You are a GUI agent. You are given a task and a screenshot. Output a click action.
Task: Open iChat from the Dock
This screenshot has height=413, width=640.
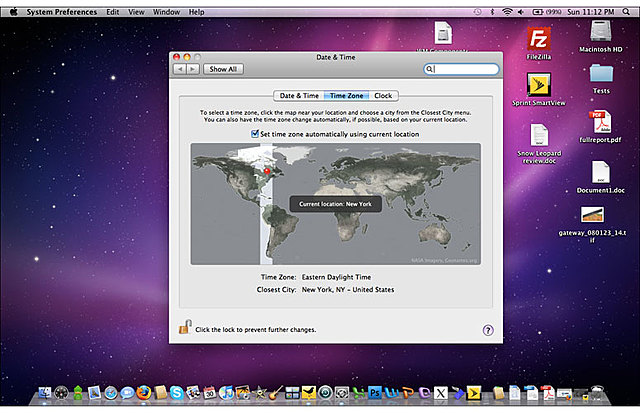pos(127,393)
